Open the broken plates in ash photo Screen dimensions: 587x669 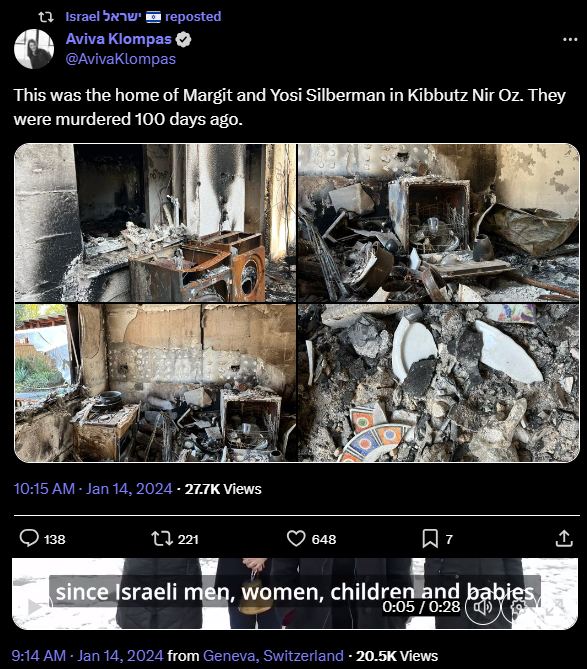pos(439,383)
